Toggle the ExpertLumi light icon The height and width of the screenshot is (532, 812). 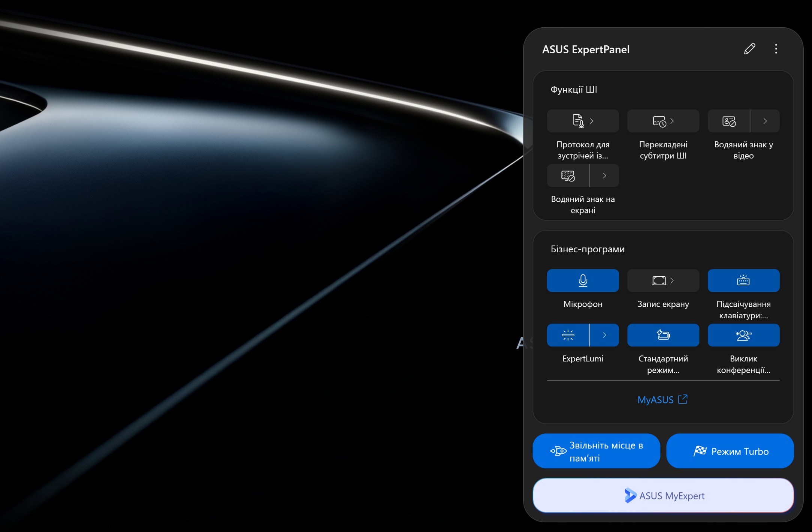pyautogui.click(x=568, y=335)
